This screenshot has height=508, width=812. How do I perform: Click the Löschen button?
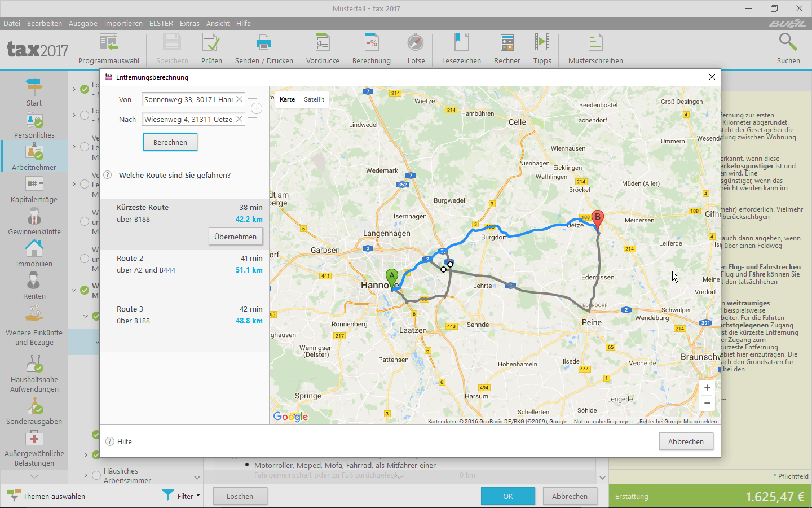point(240,496)
